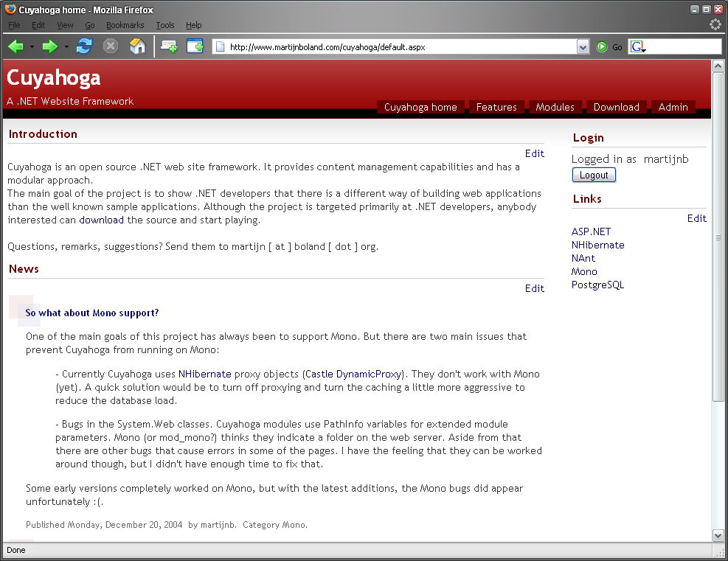The width and height of the screenshot is (728, 561).
Task: Open the Help menu
Action: point(193,25)
